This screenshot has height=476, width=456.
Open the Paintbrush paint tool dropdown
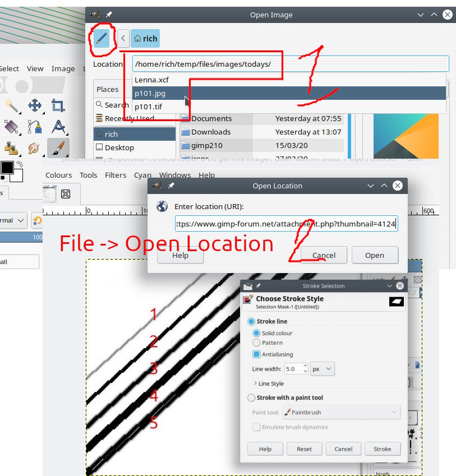point(341,412)
